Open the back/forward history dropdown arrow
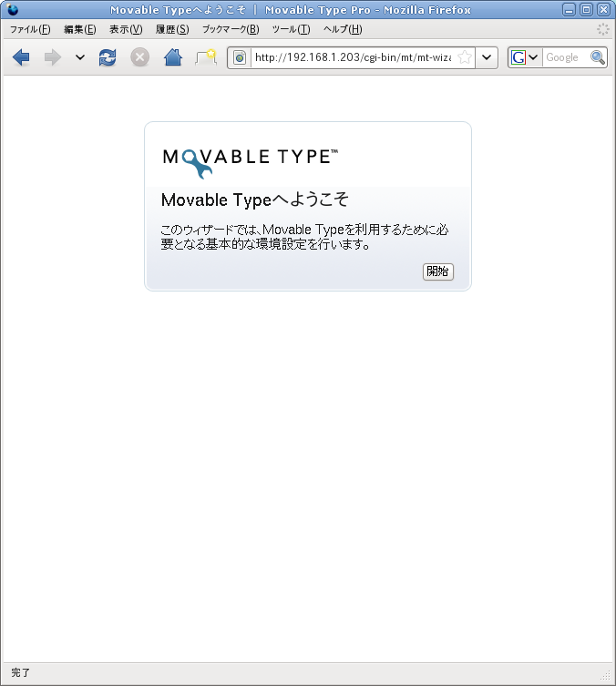 point(79,57)
